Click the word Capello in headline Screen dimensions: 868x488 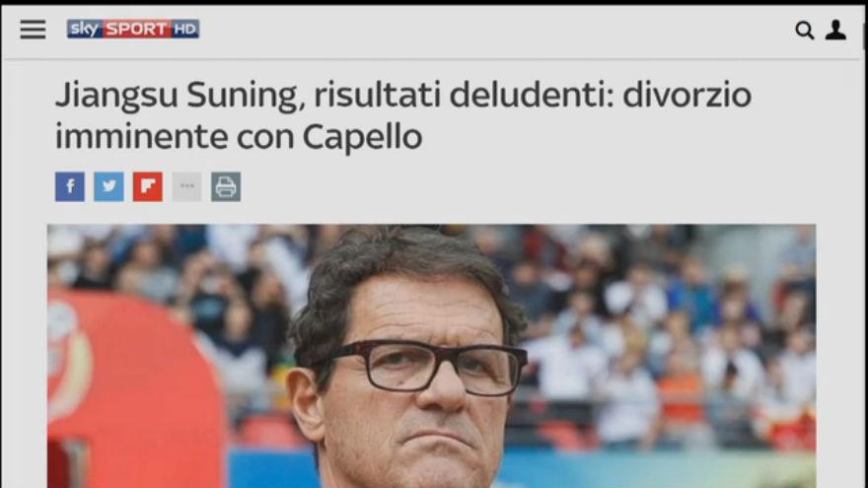coord(362,137)
